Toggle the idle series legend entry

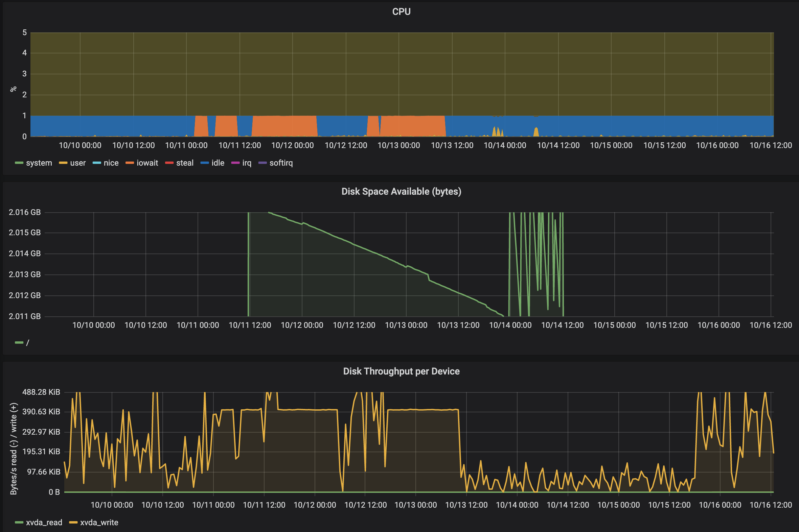pos(217,163)
